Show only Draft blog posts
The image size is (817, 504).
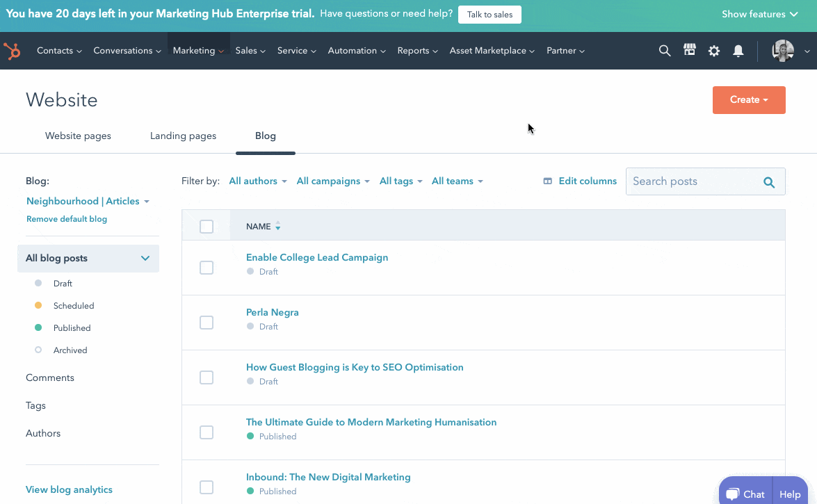(63, 284)
